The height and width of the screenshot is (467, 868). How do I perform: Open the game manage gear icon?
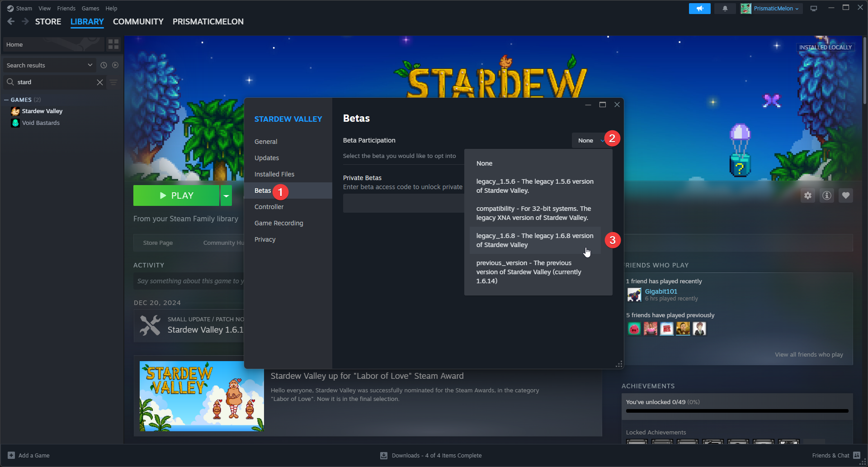click(x=808, y=195)
